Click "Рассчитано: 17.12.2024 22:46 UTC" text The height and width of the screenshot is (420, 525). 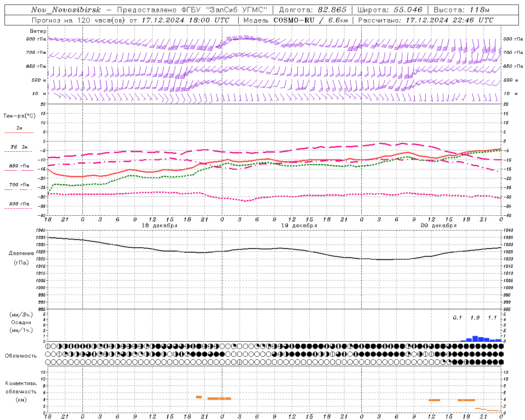426,20
